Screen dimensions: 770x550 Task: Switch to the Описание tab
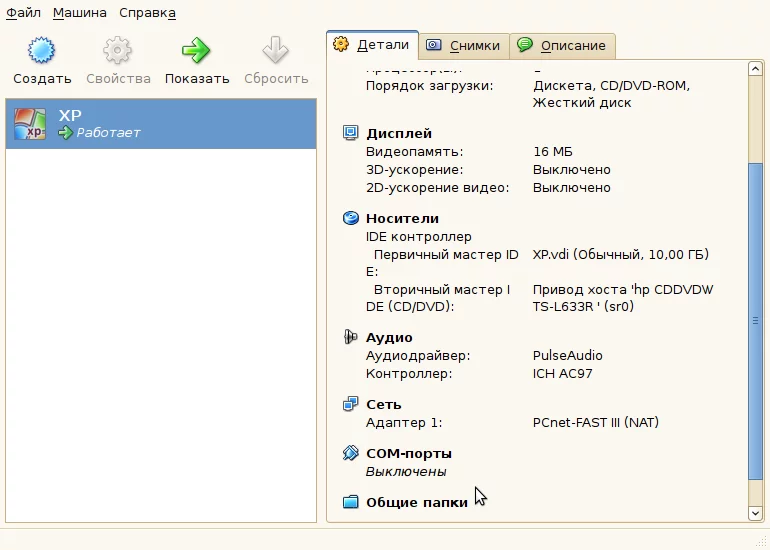[x=562, y=45]
